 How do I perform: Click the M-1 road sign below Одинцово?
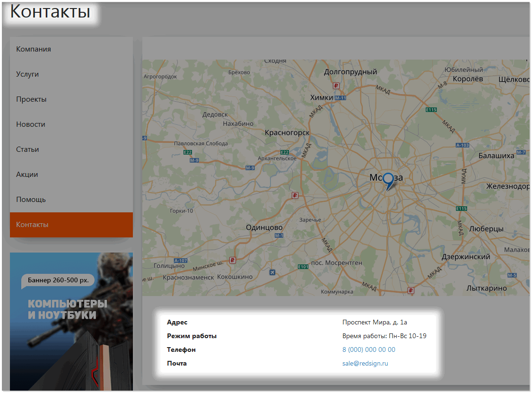279,236
